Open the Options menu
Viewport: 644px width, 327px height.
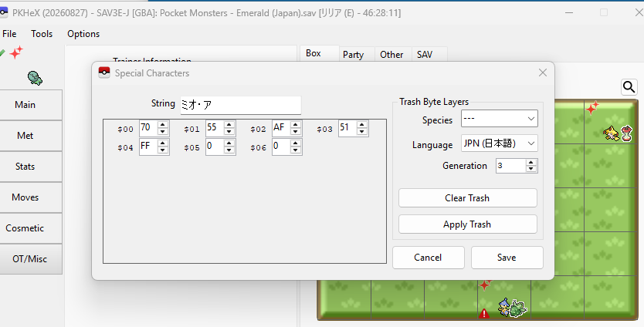point(83,34)
